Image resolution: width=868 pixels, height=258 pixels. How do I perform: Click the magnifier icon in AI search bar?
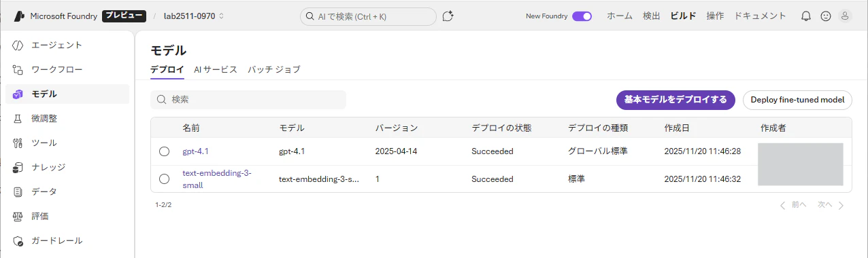pos(310,16)
